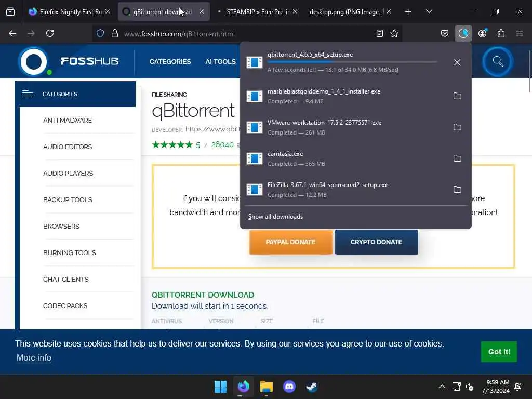
Task: Launch File Explorer from the taskbar
Action: (267, 387)
